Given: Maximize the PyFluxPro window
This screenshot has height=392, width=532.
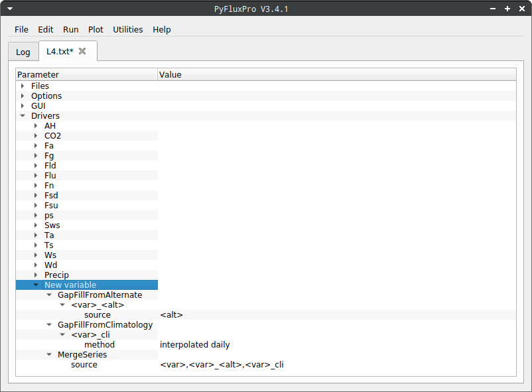Looking at the screenshot, I should tap(507, 9).
